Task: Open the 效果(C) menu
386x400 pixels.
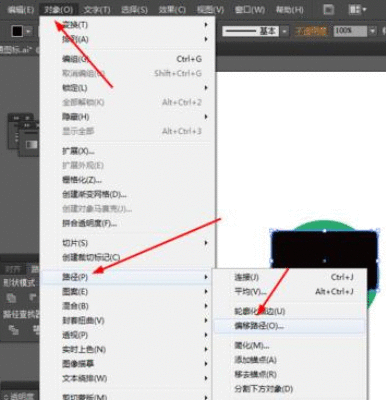Action: 172,10
